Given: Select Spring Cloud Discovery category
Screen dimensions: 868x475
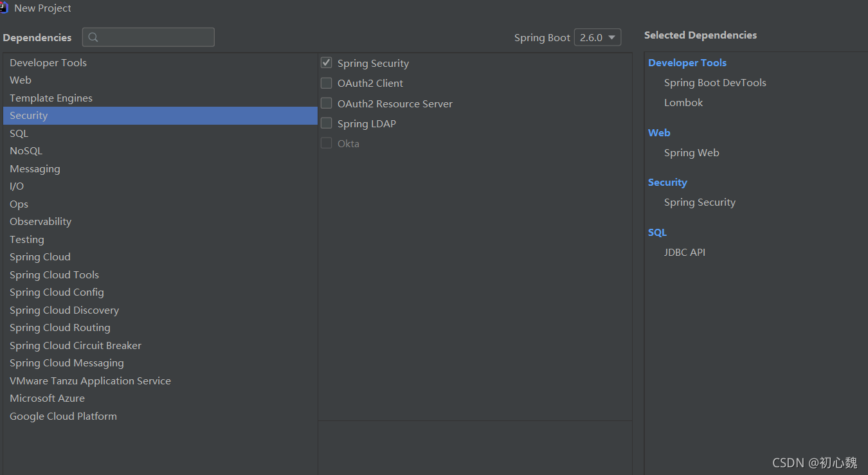Looking at the screenshot, I should (160, 310).
